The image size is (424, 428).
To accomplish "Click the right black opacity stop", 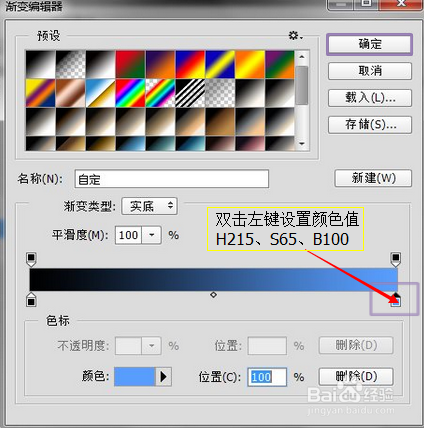I will coord(396,260).
